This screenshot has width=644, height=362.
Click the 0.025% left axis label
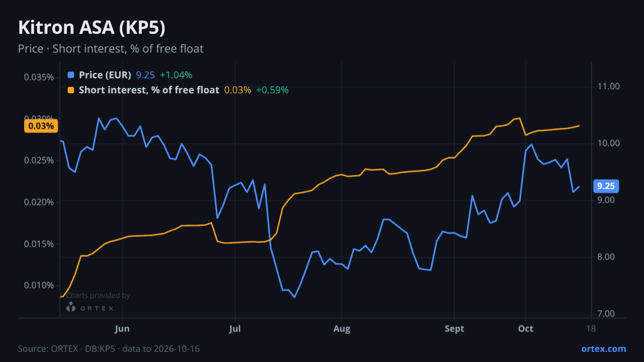pos(39,160)
